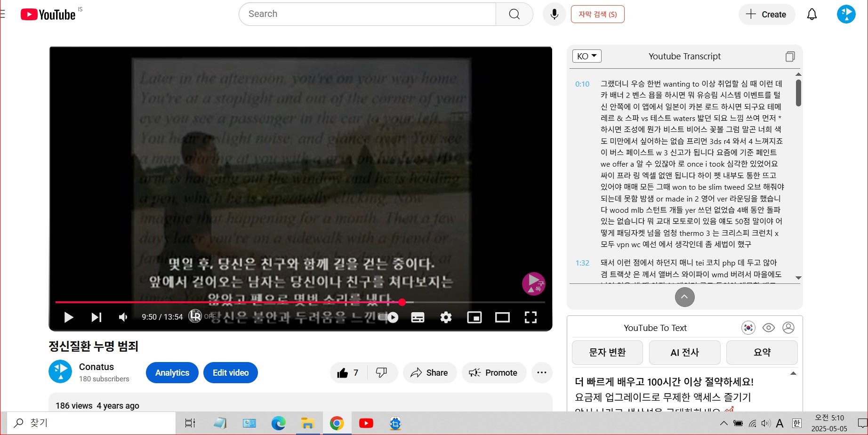Image resolution: width=868 pixels, height=435 pixels.
Task: Mute the video volume
Action: tap(123, 317)
